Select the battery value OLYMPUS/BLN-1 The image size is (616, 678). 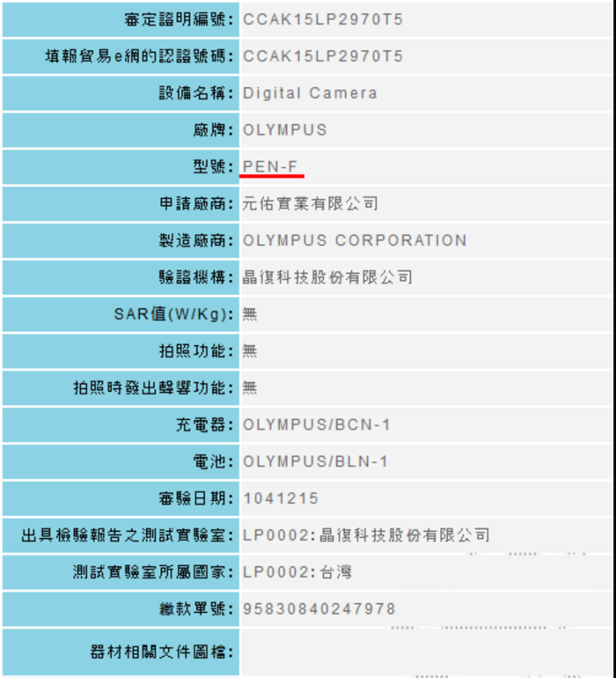click(315, 462)
